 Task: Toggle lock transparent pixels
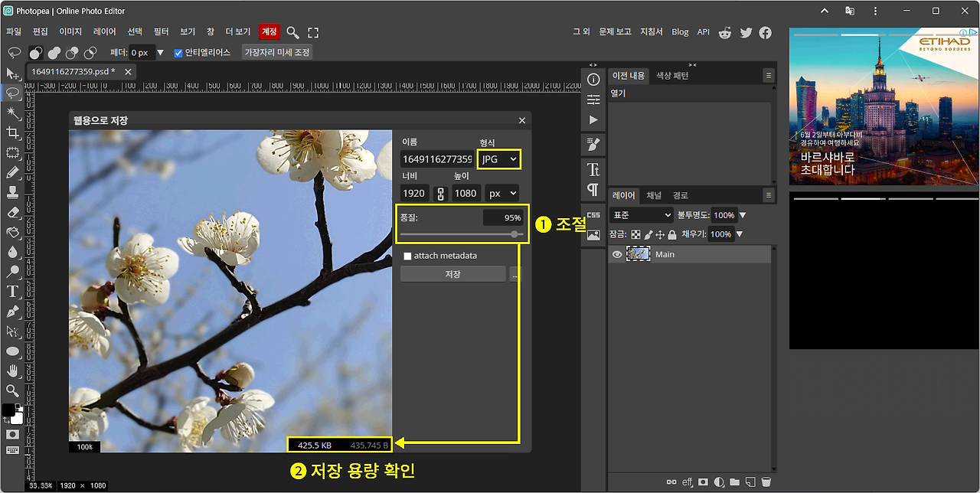635,234
